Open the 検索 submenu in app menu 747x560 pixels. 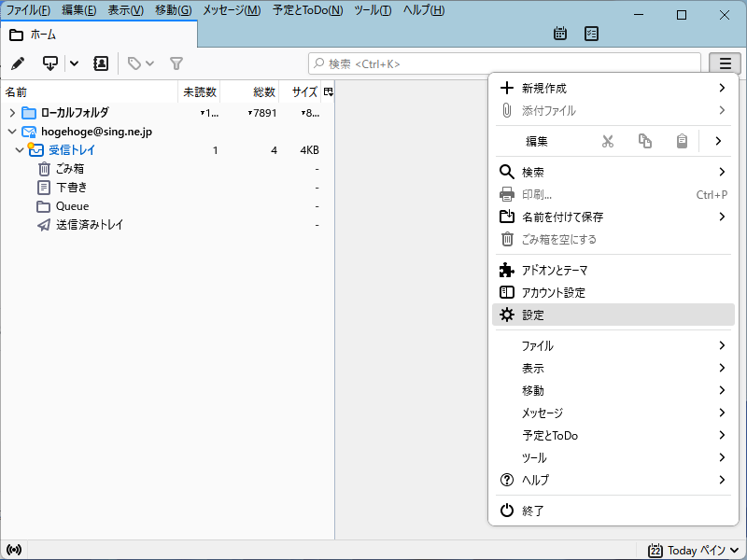613,172
